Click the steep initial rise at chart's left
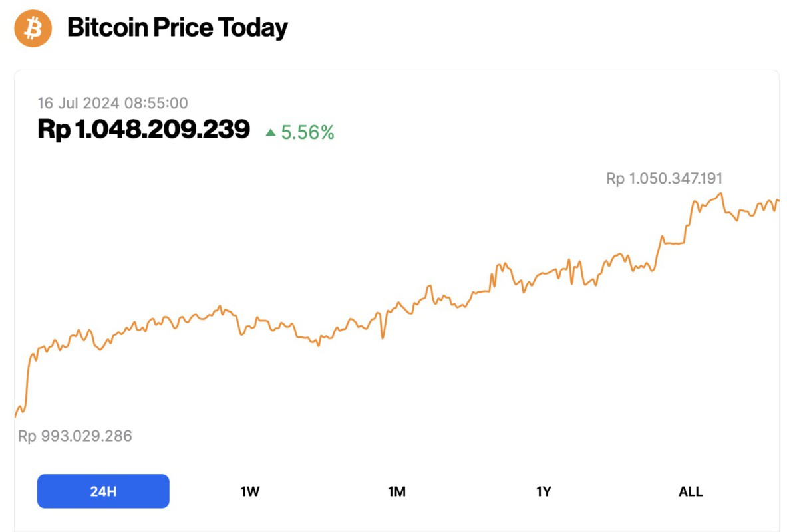 coord(27,379)
